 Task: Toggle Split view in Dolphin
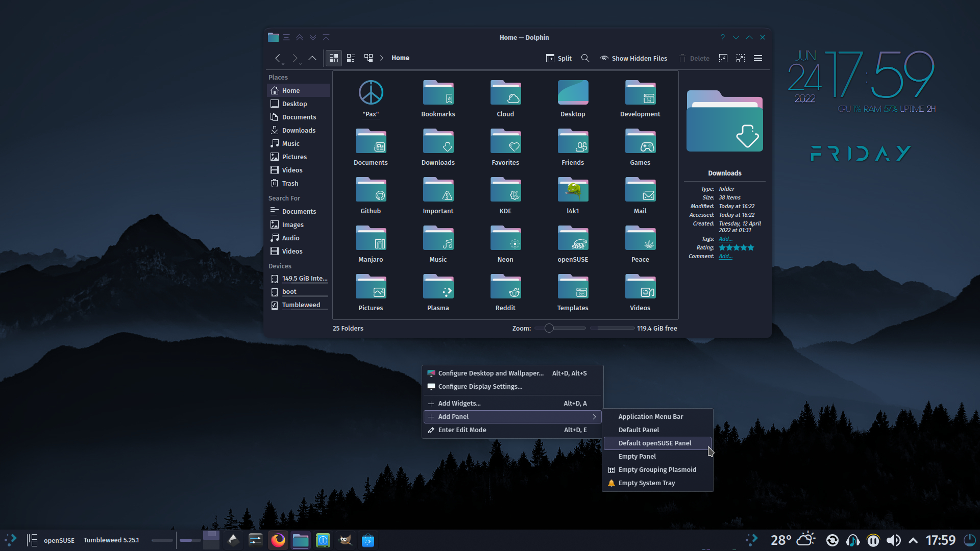559,58
